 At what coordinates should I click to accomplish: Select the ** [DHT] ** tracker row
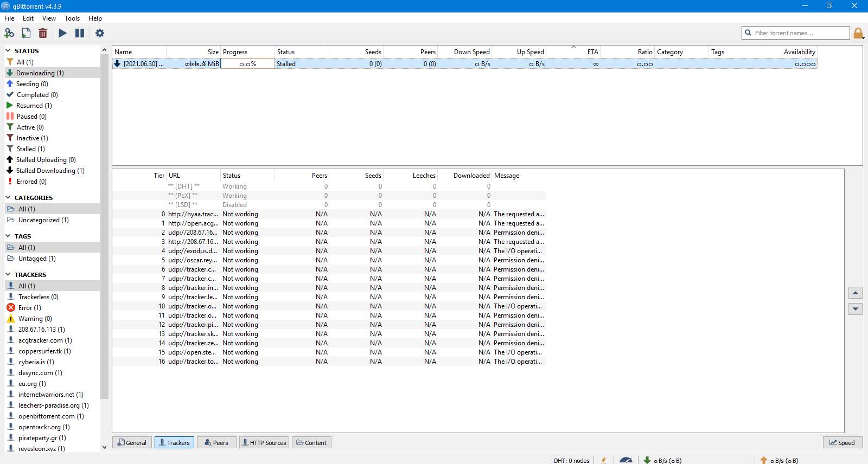click(329, 186)
